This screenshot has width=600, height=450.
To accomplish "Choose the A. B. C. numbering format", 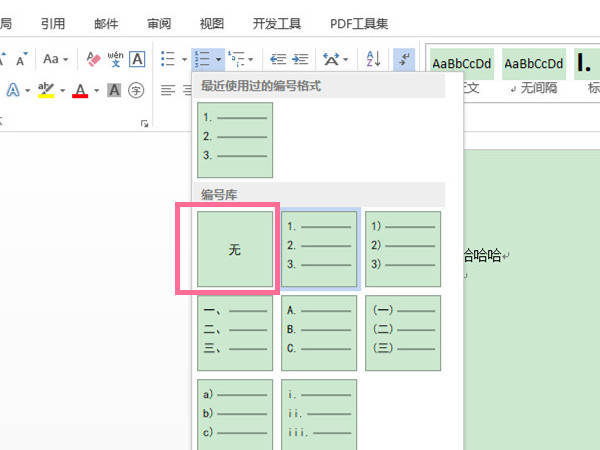I will point(319,334).
